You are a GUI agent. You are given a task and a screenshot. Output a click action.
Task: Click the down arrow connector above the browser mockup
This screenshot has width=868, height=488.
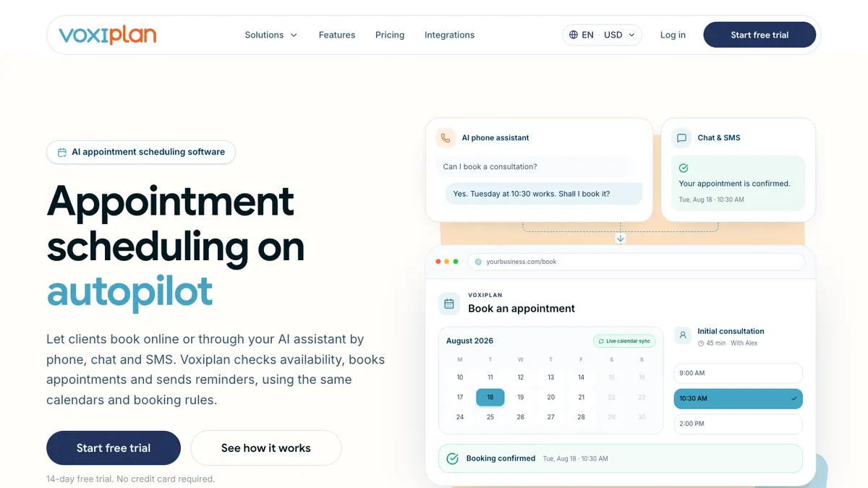pyautogui.click(x=621, y=239)
